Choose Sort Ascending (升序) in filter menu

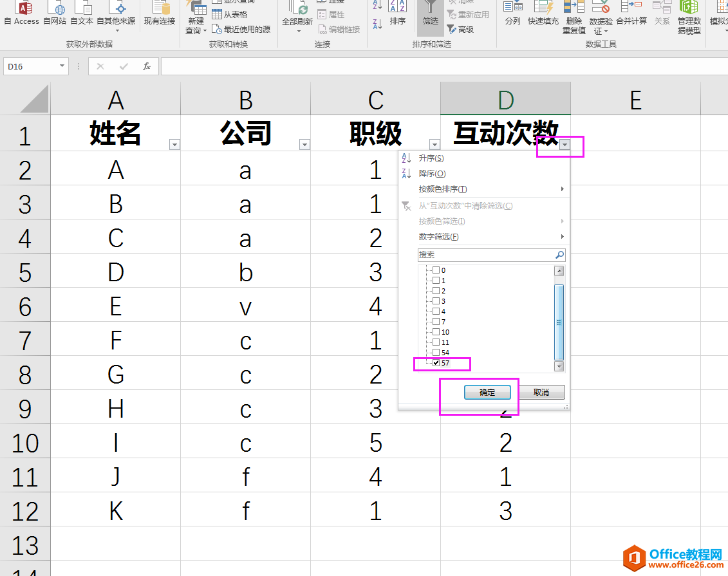[484, 158]
